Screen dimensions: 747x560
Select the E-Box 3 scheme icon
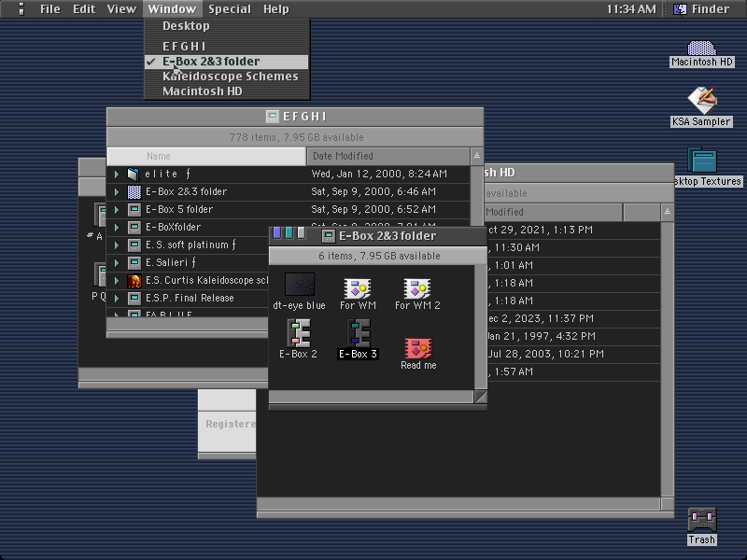coord(359,333)
